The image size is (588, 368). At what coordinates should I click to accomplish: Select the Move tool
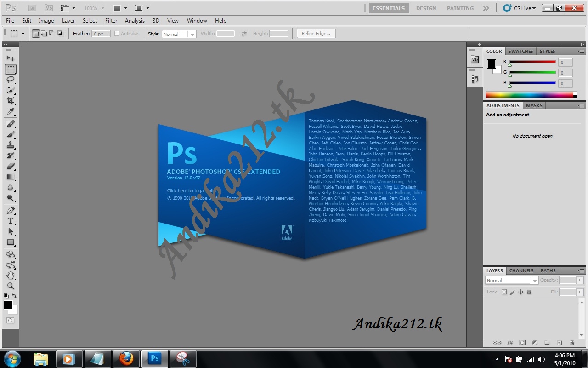[11, 58]
